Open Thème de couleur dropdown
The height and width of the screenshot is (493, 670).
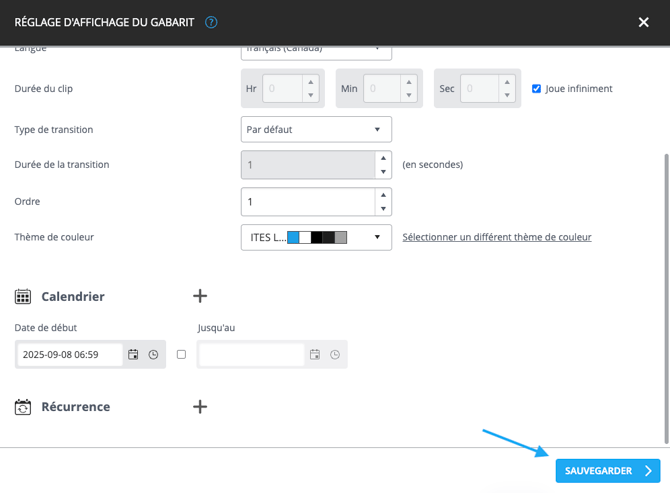tap(316, 237)
